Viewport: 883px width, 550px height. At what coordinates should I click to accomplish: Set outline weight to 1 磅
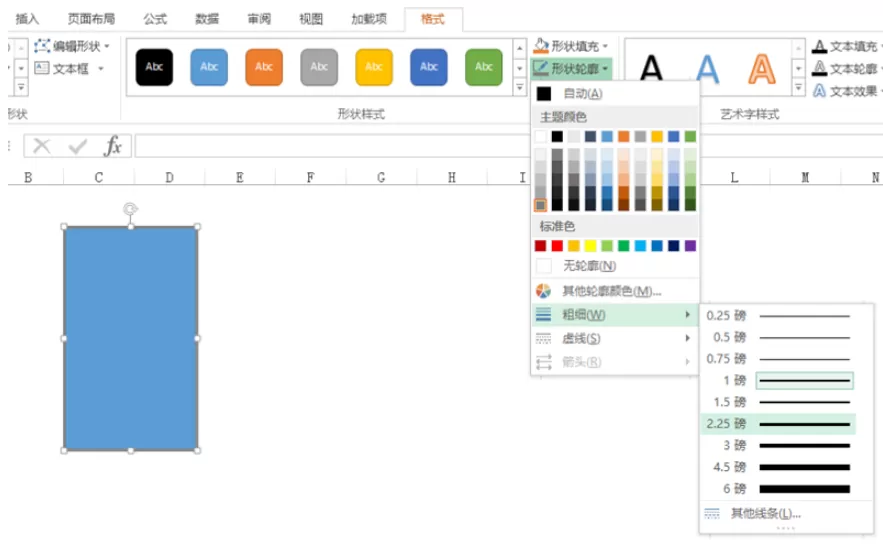(x=778, y=381)
